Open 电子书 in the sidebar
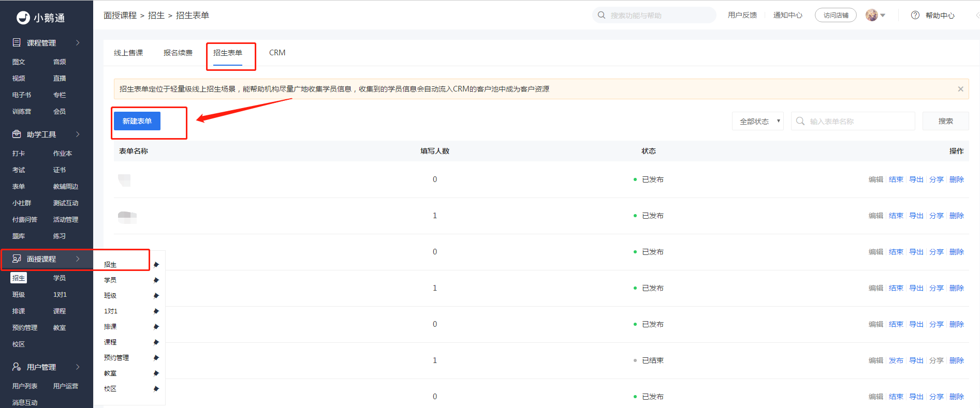The image size is (980, 408). coord(22,95)
